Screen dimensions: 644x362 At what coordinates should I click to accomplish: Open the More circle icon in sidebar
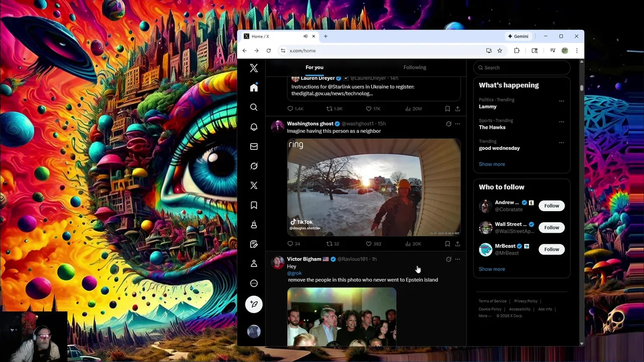click(254, 283)
